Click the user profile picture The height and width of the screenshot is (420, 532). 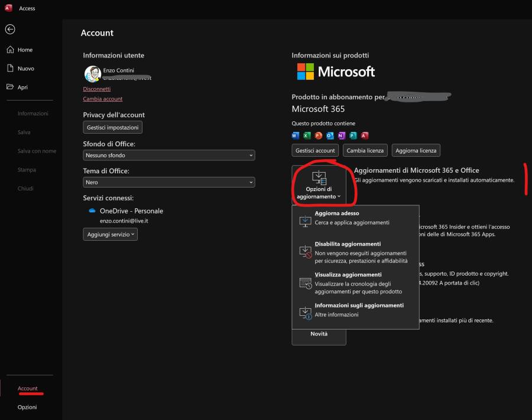pos(92,73)
